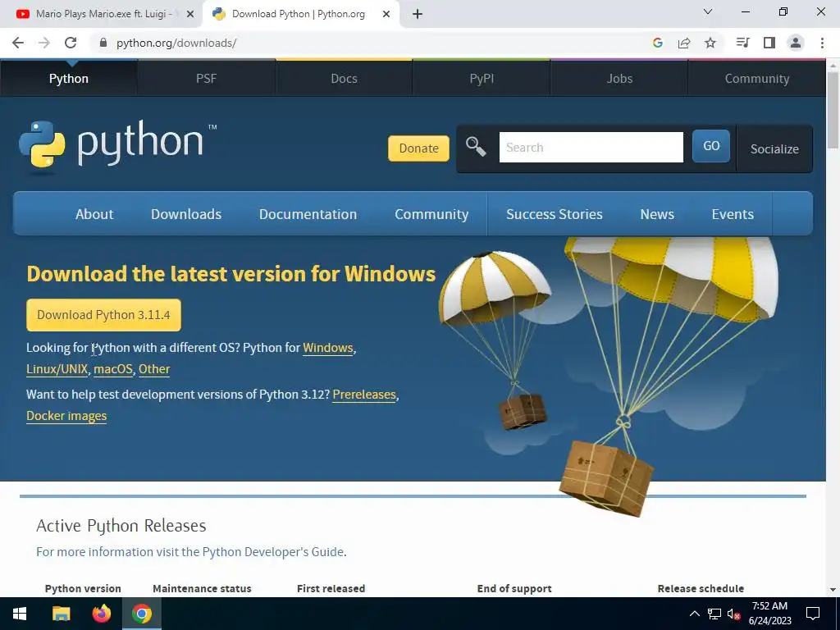This screenshot has height=630, width=840.
Task: Open the Events navigation menu
Action: [x=733, y=214]
